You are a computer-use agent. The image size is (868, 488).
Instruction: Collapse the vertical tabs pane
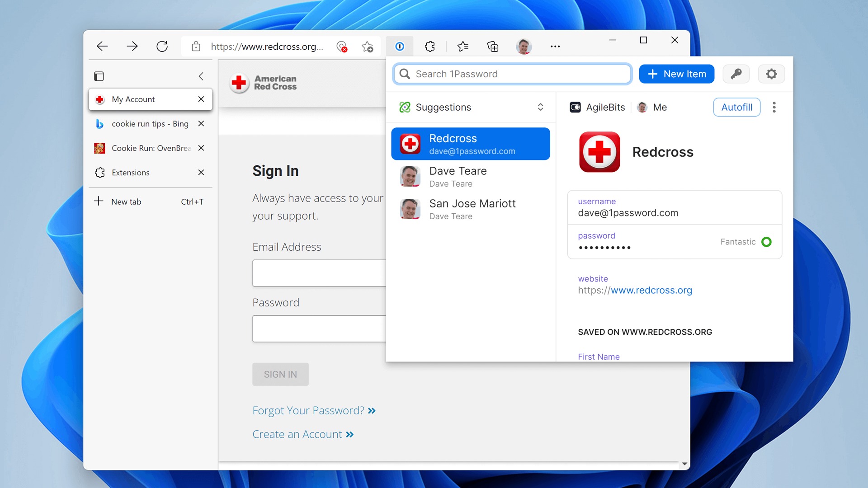pos(201,76)
